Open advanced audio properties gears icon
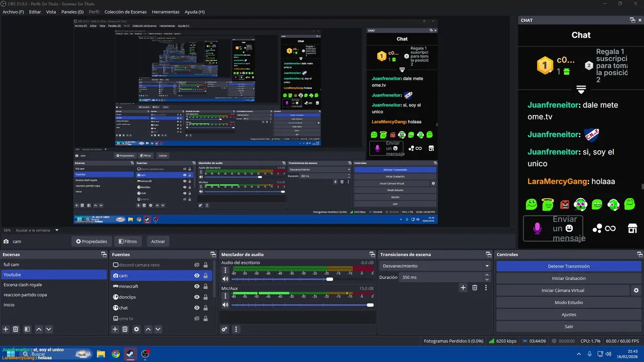Screen dimensions: 644x362 coord(224,329)
